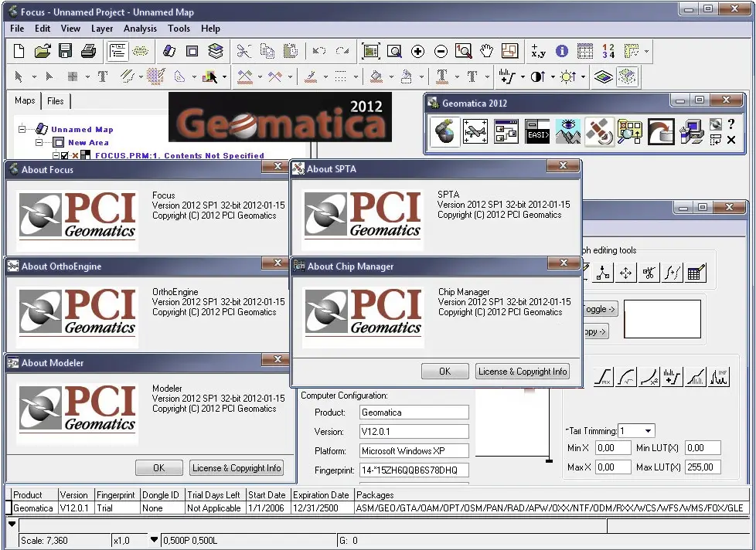The image size is (756, 550).
Task: Collapse the New Area tree node
Action: pos(39,142)
